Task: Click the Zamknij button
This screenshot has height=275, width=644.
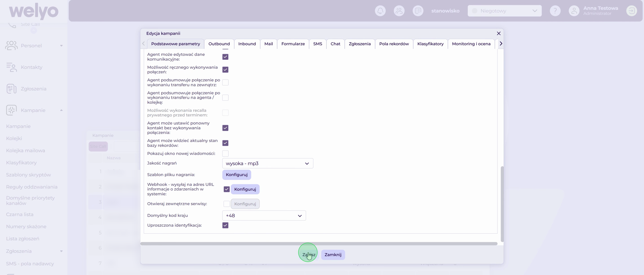Action: click(x=333, y=255)
